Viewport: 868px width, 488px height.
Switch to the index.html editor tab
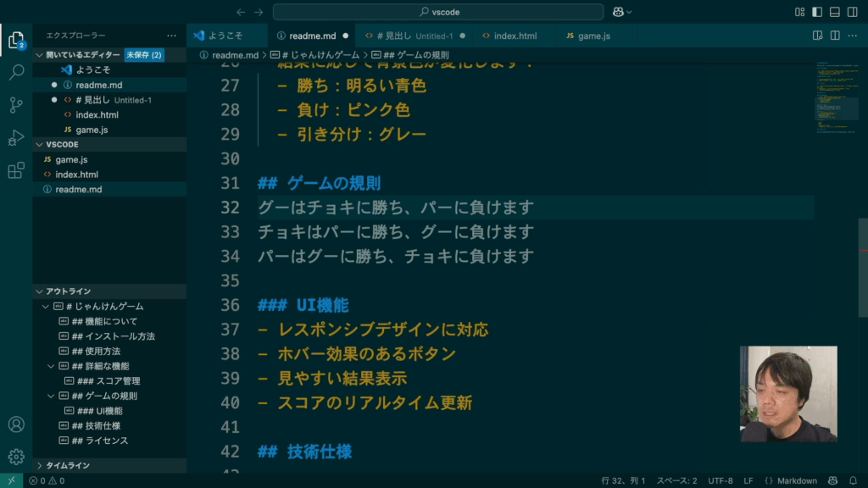tap(515, 36)
